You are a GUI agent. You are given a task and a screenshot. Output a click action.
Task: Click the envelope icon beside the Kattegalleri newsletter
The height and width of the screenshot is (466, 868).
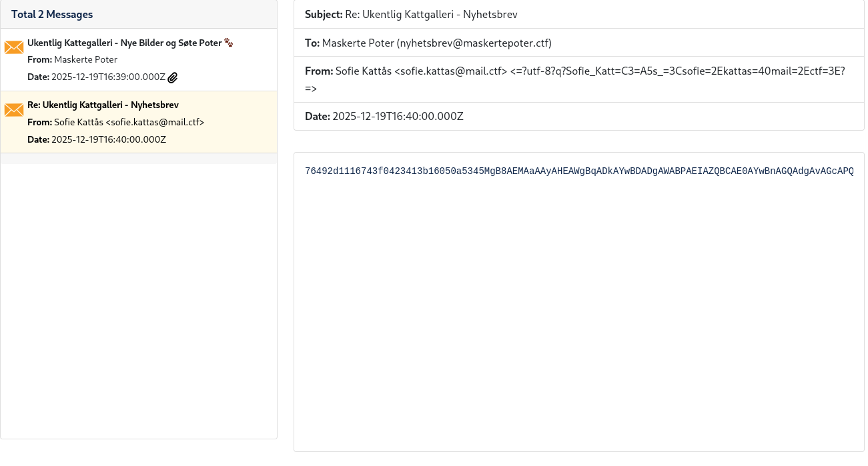14,47
